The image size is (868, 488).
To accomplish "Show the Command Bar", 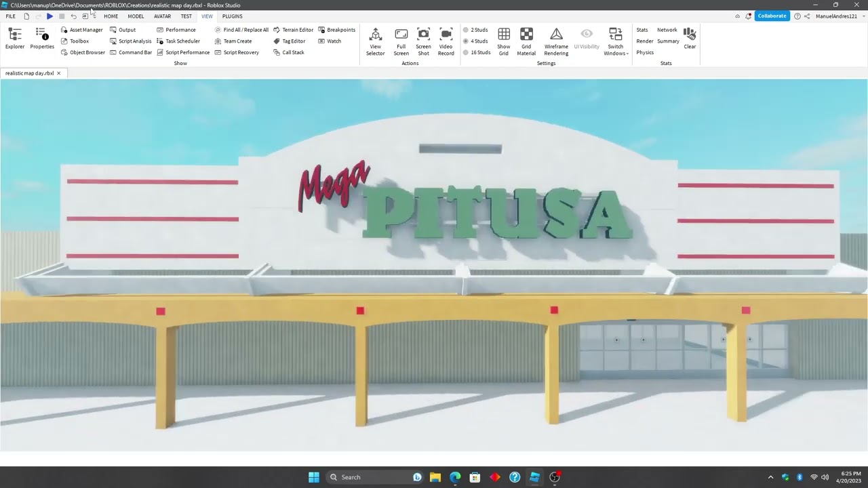I will click(130, 52).
